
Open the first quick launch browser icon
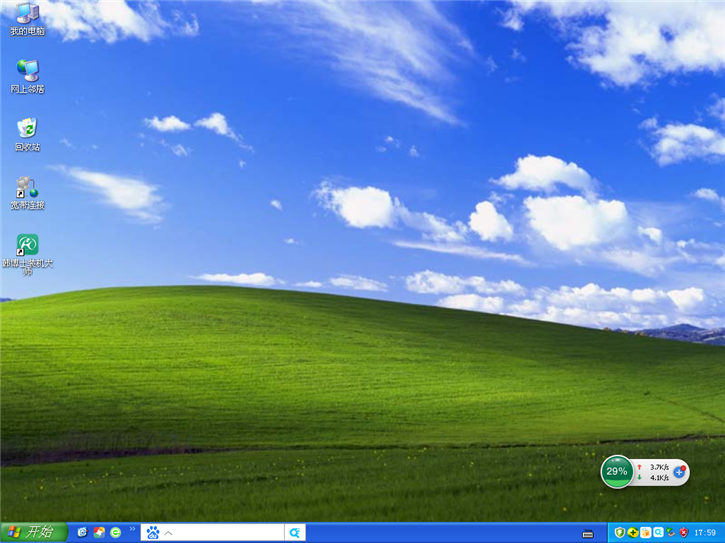pyautogui.click(x=82, y=533)
